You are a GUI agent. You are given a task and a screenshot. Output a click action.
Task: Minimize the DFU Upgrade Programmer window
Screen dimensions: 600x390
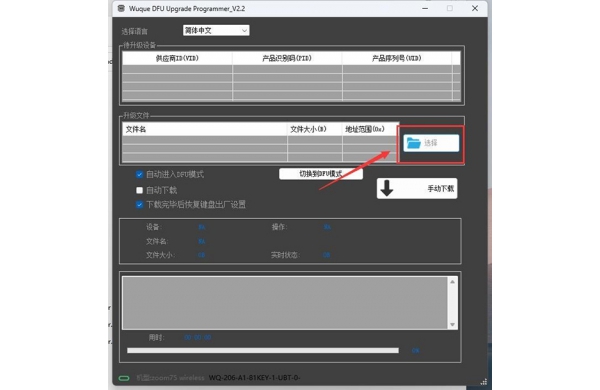[425, 8]
